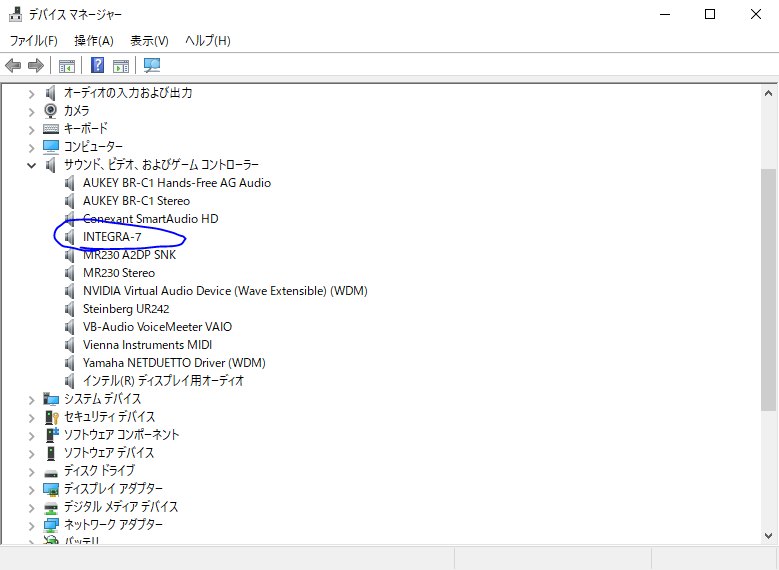
Task: Collapse the サウンド、ビデオ、およびゲーム コントローラー category
Action: point(31,165)
